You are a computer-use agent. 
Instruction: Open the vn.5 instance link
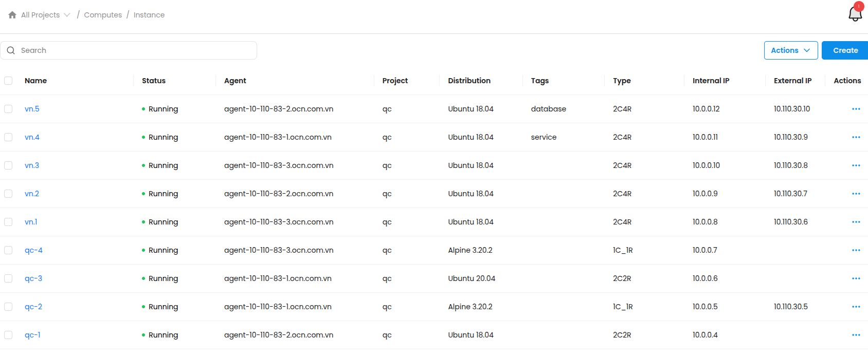(32, 109)
